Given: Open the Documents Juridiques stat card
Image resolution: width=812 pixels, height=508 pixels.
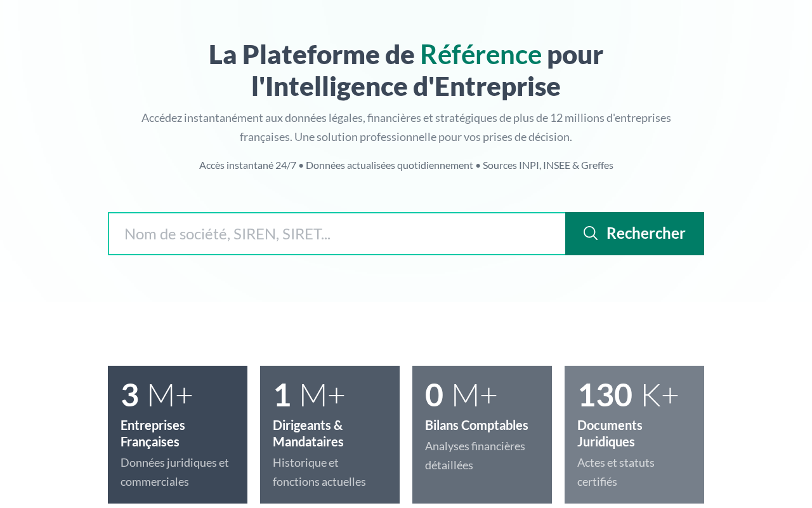Looking at the screenshot, I should point(634,435).
